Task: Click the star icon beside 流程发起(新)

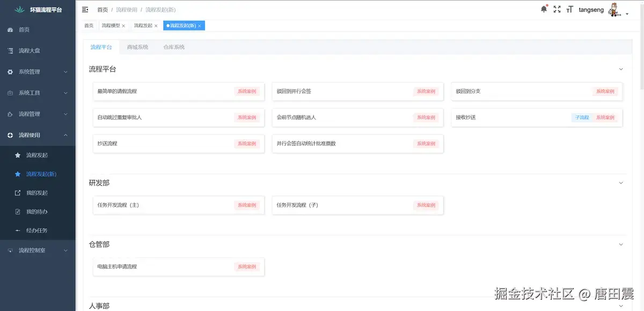Action: [x=18, y=174]
